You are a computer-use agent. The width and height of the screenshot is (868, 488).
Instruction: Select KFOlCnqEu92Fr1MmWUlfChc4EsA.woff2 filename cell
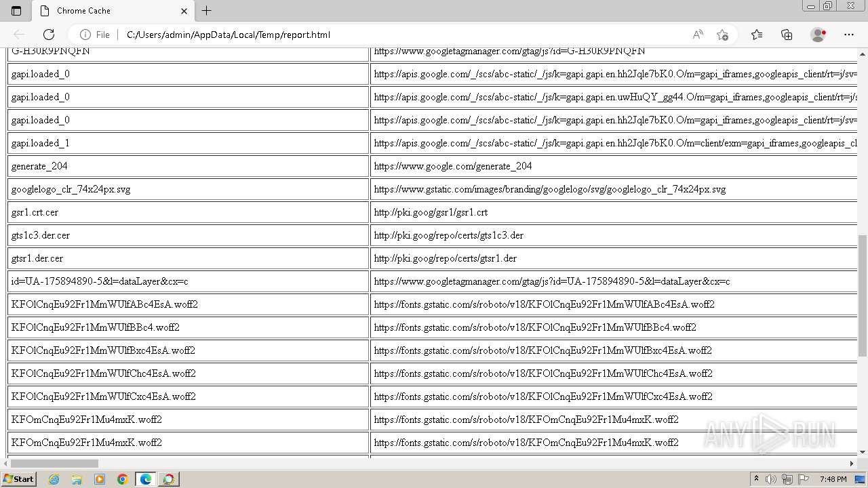[188, 373]
